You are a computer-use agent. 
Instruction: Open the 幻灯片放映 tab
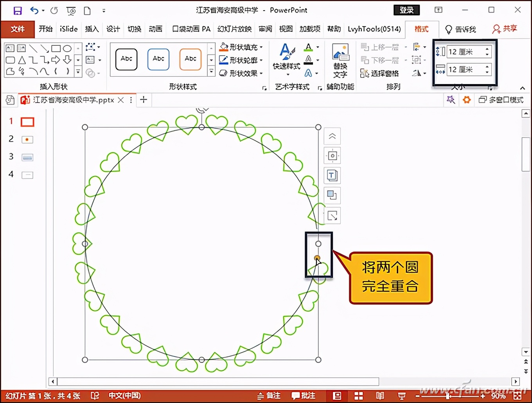[235, 29]
